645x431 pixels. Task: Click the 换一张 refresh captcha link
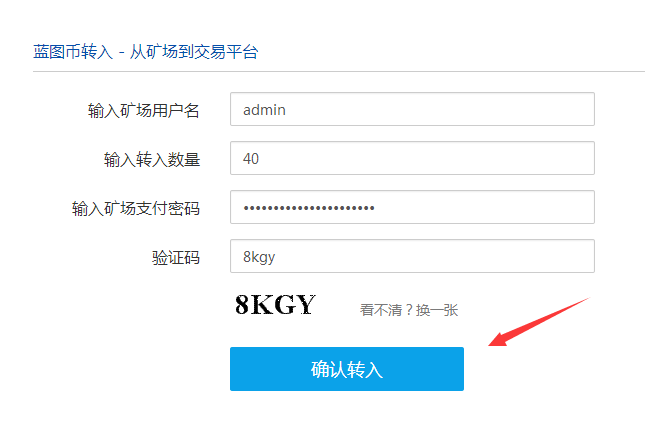[437, 310]
